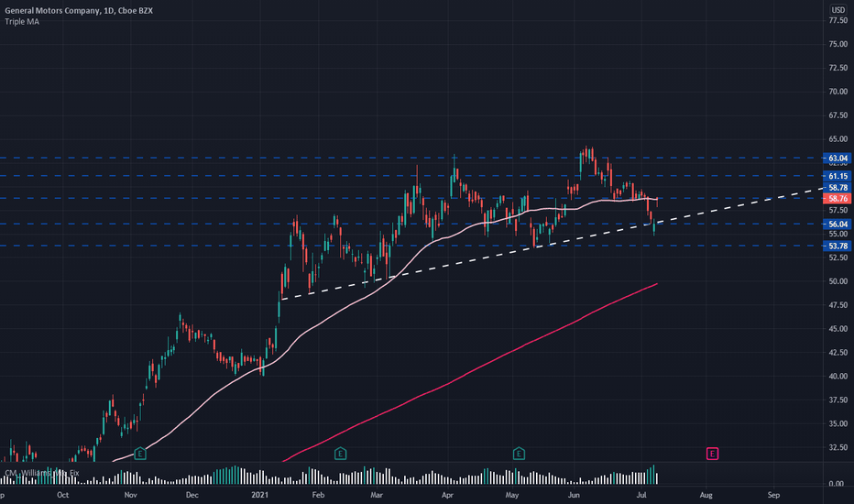Click the 45.00 price scale value
The width and height of the screenshot is (854, 504).
tap(838, 329)
